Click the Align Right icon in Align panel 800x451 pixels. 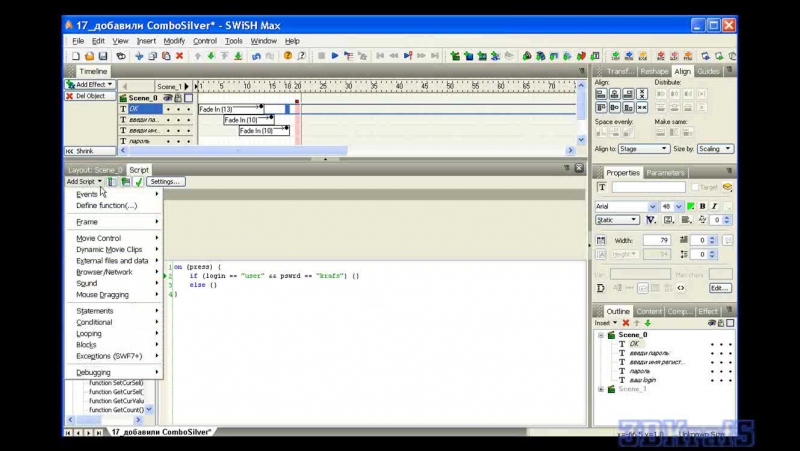pyautogui.click(x=628, y=94)
